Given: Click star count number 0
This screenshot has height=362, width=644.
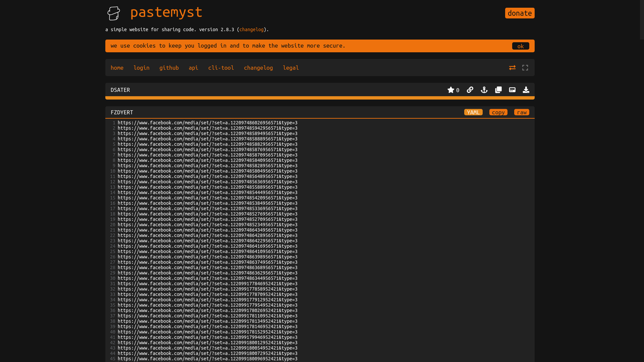Looking at the screenshot, I should [x=458, y=90].
